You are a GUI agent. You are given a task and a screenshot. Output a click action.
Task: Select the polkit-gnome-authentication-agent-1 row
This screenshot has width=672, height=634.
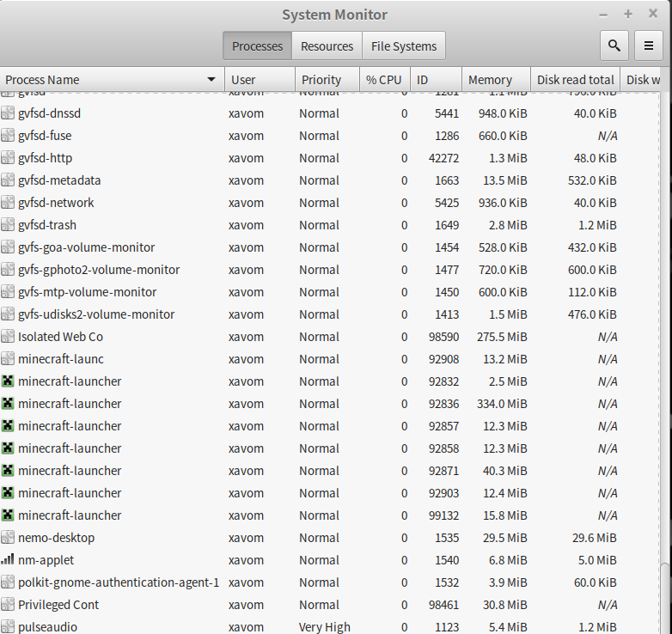[x=119, y=582]
